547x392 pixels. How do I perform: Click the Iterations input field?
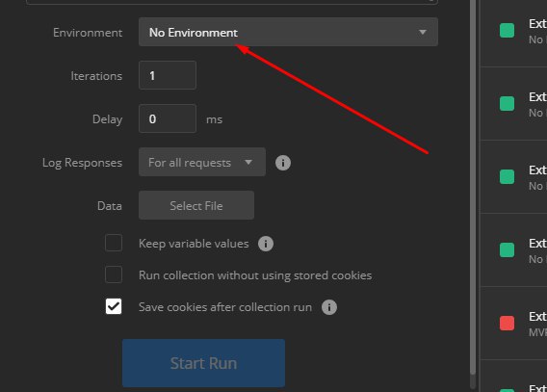click(168, 75)
